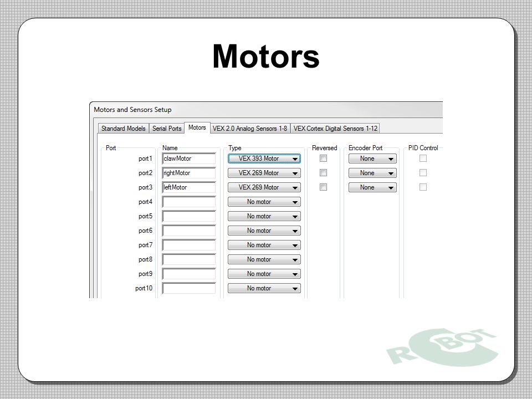The image size is (532, 399).
Task: Open port9 No motor type dropdown
Action: tap(264, 274)
